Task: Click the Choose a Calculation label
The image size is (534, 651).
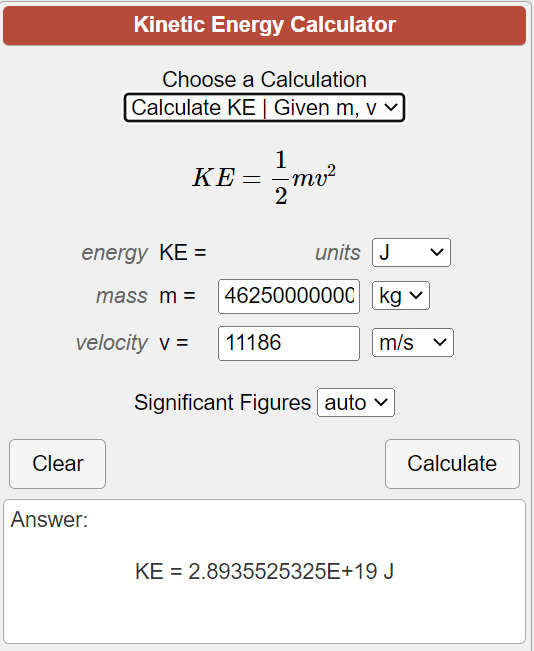Action: pos(265,80)
